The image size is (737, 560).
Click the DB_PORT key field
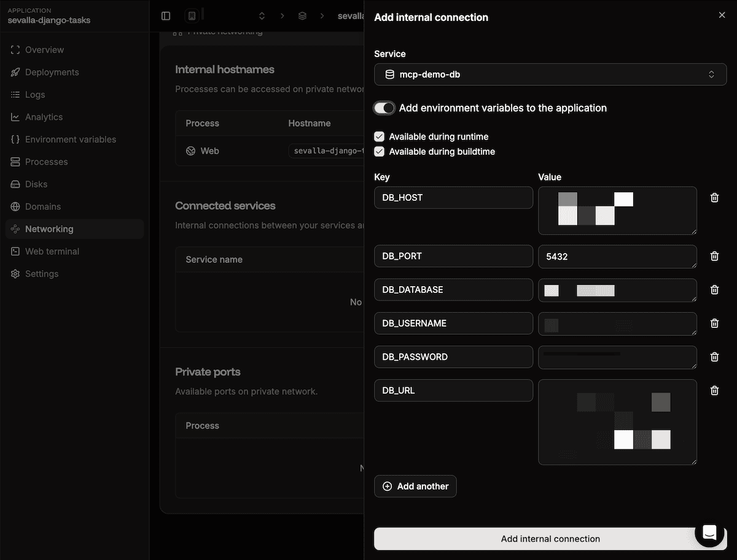coord(453,256)
